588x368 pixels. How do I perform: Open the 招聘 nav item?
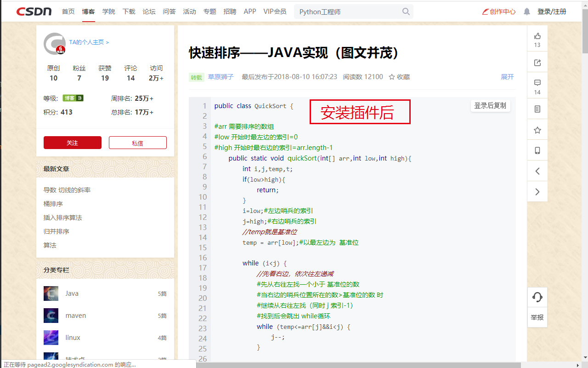click(x=230, y=11)
